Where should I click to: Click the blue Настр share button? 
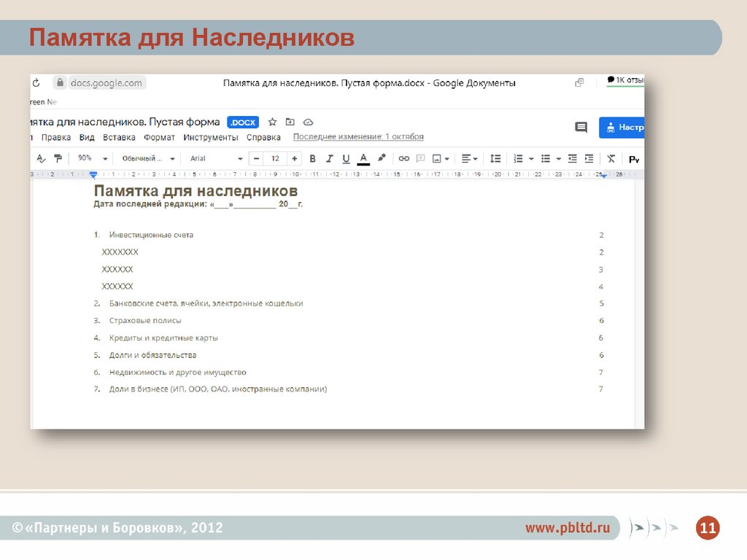pos(622,128)
